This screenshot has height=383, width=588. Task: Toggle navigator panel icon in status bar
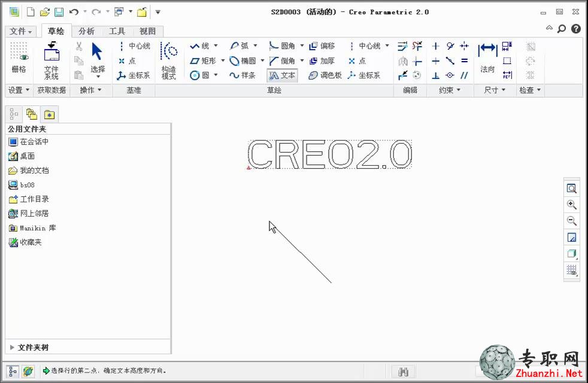pyautogui.click(x=13, y=371)
